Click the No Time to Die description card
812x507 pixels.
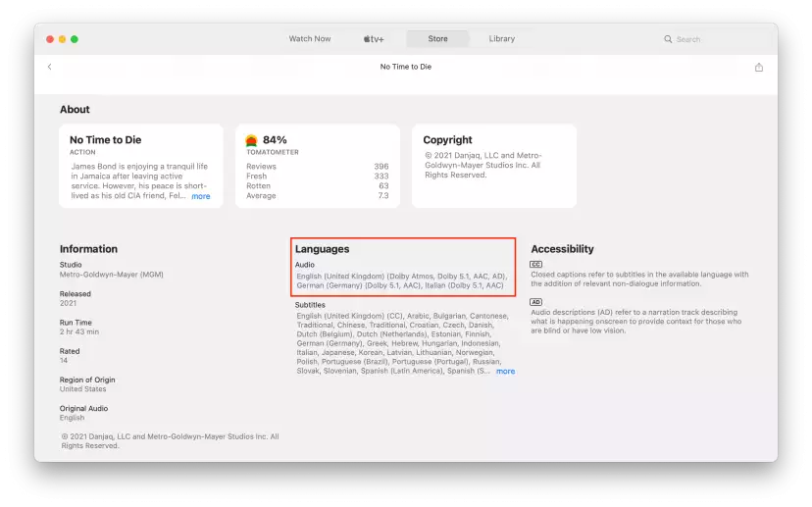[141, 166]
